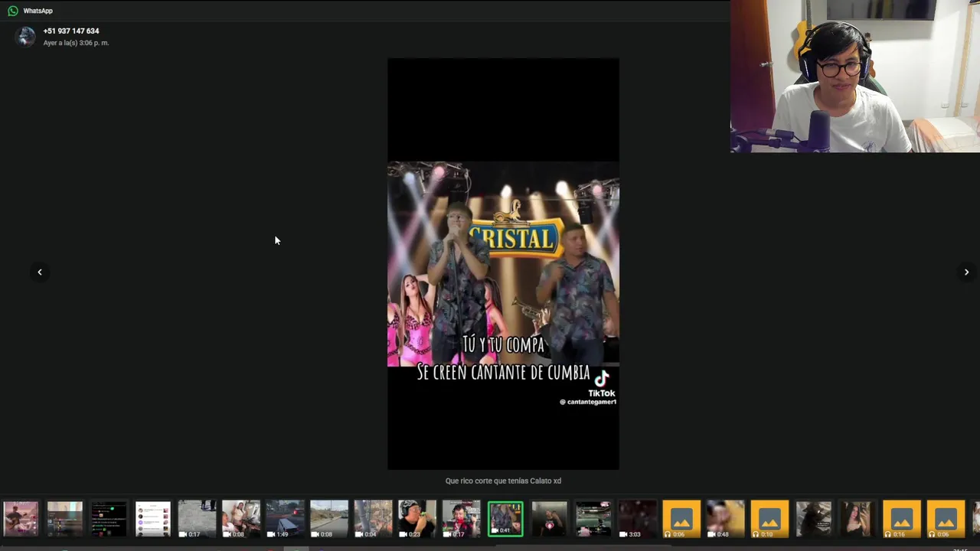Select the highlighted 0:41 video thumbnail
The height and width of the screenshot is (551, 980).
[x=505, y=519]
